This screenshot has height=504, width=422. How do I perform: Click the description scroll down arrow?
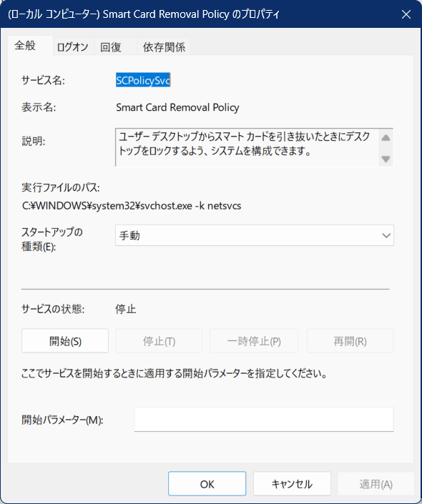[x=386, y=159]
